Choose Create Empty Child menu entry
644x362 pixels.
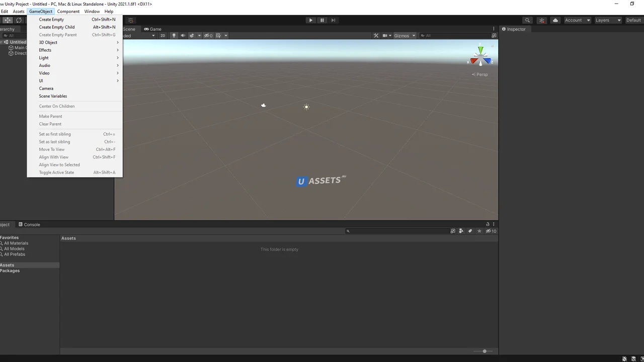pos(74,27)
